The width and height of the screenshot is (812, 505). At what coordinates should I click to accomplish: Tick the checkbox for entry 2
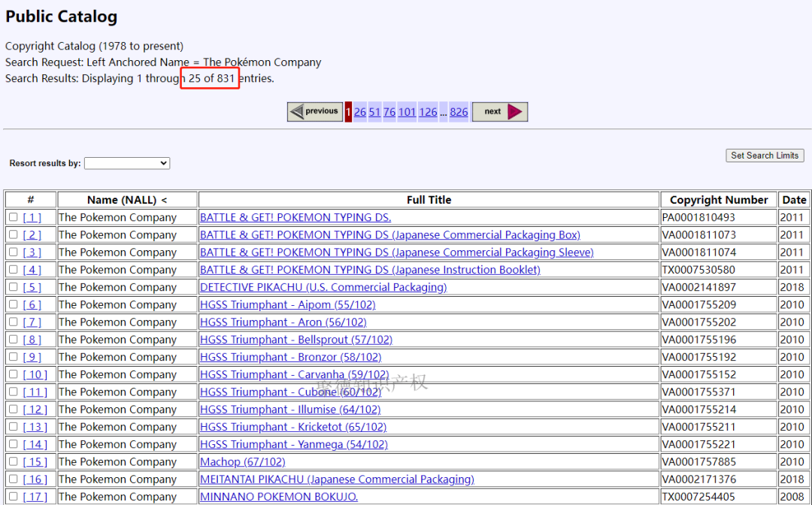click(14, 234)
